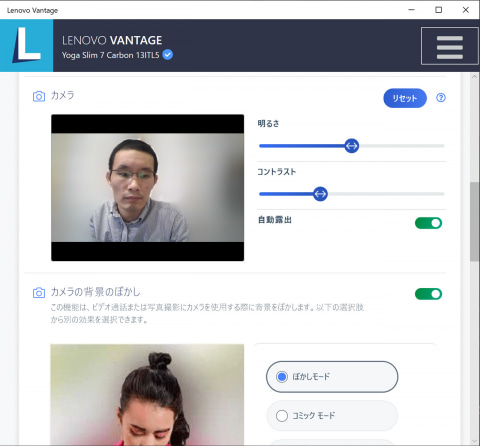
Task: Click the live camera preview image
Action: point(148,188)
